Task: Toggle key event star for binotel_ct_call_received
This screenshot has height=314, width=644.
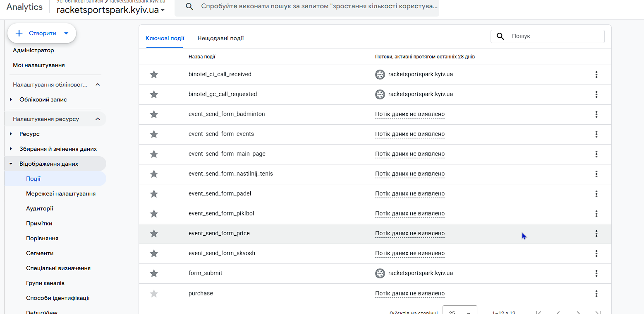Action: [x=154, y=75]
